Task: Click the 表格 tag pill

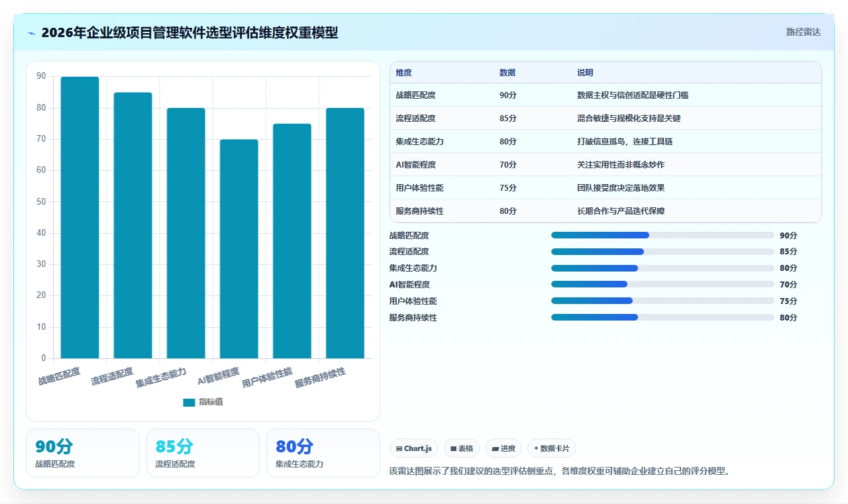Action: (x=462, y=448)
